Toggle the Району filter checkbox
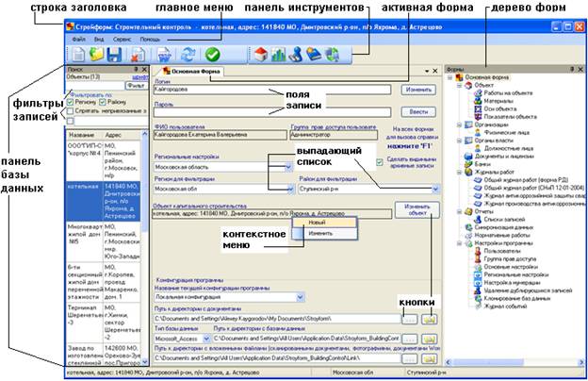 tap(103, 102)
